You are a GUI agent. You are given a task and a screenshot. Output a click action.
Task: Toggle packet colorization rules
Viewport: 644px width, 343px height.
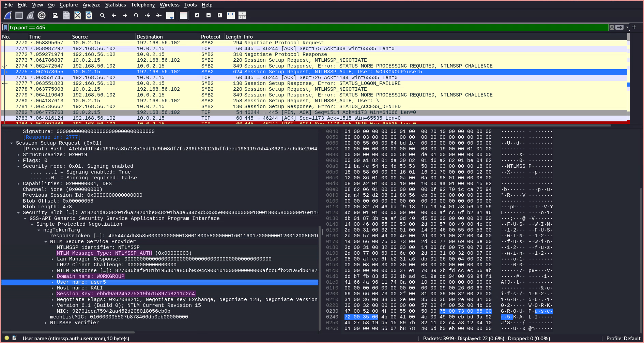click(x=184, y=15)
